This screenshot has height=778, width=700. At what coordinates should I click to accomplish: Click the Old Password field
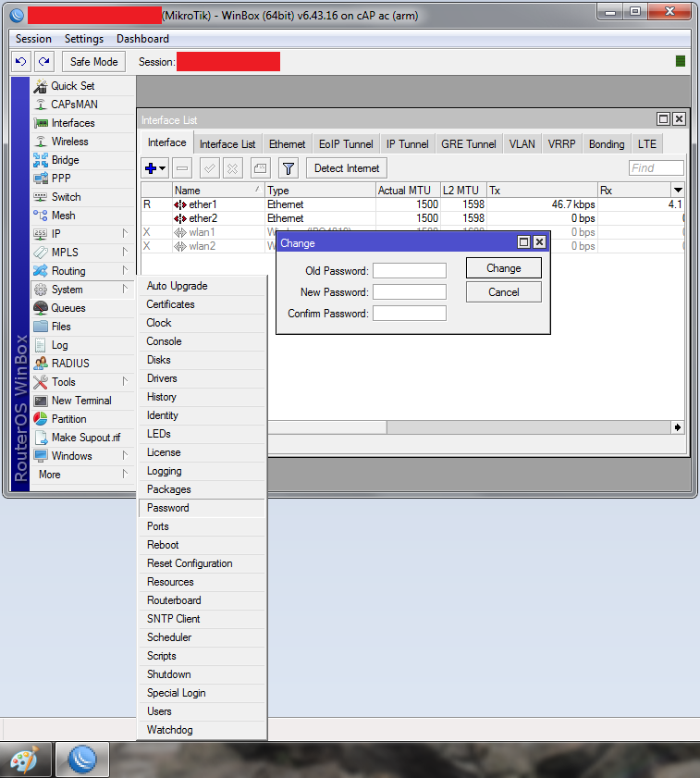click(x=410, y=271)
